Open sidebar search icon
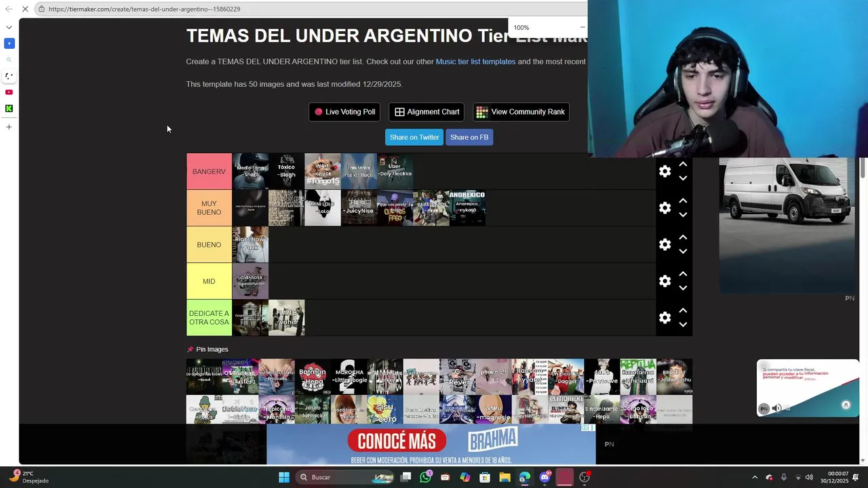Viewport: 868px width, 488px height. coord(9,60)
